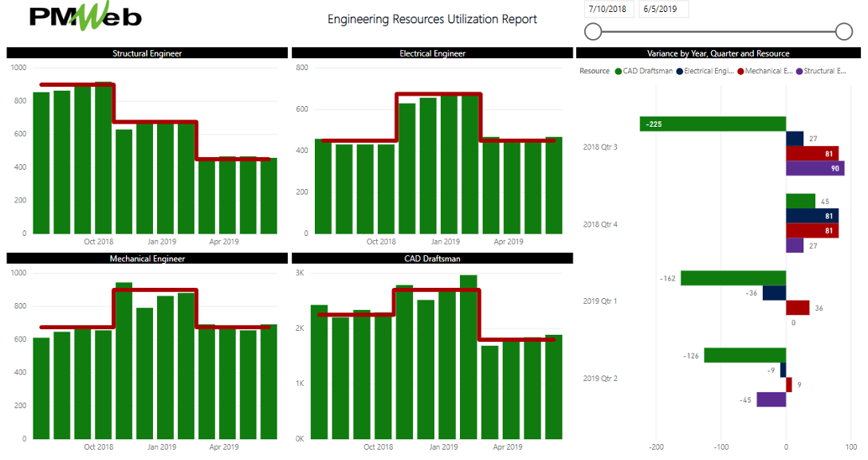The image size is (868, 460).
Task: Click the start date field 7/10/2018
Action: (x=608, y=9)
